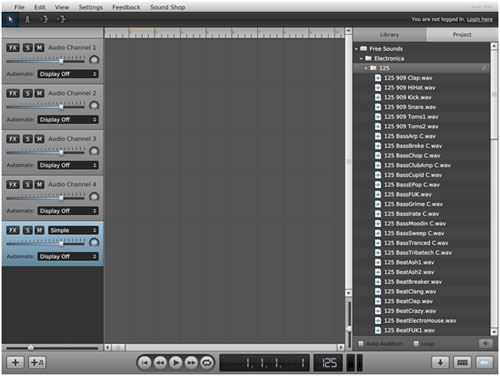Open Automate dropdown for Audio Channel 1
Screen dimensions: 500x376
[68, 74]
